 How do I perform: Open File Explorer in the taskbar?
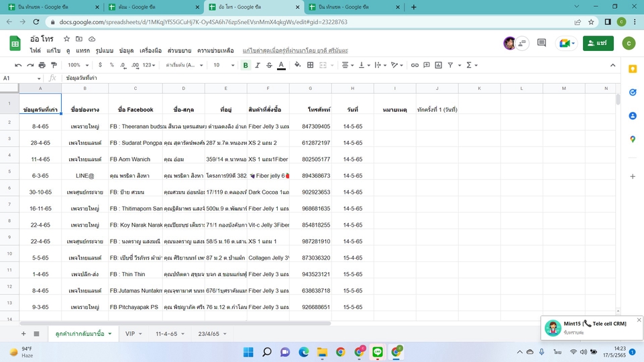[x=322, y=352]
